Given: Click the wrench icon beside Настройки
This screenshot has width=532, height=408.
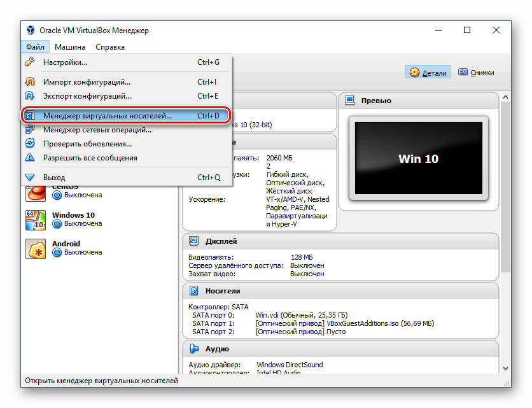Looking at the screenshot, I should click(x=30, y=62).
